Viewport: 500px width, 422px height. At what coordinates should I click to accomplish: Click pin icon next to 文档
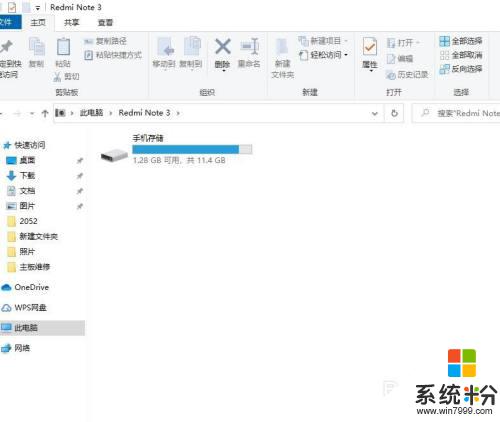click(80, 191)
